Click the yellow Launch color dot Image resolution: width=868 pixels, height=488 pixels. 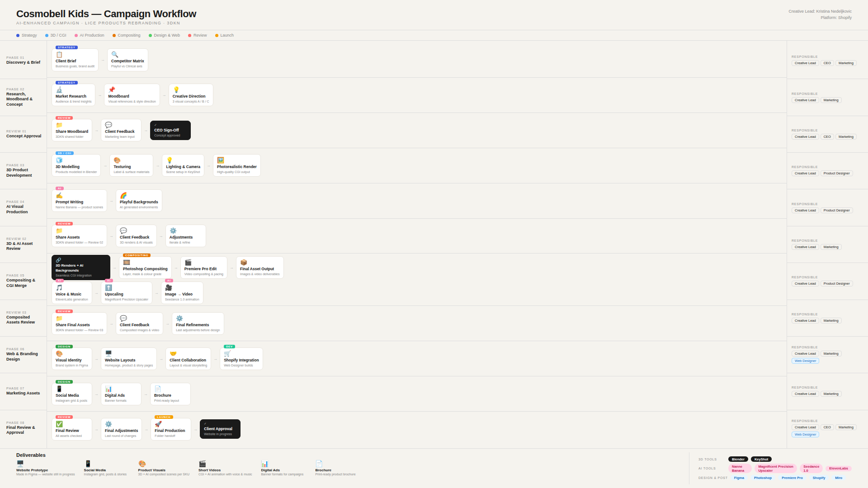(x=217, y=35)
